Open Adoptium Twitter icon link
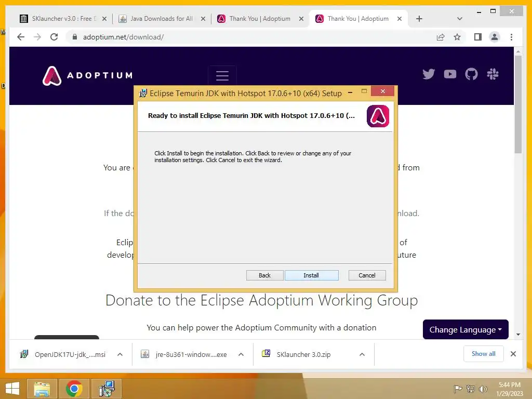532x399 pixels. coord(429,74)
